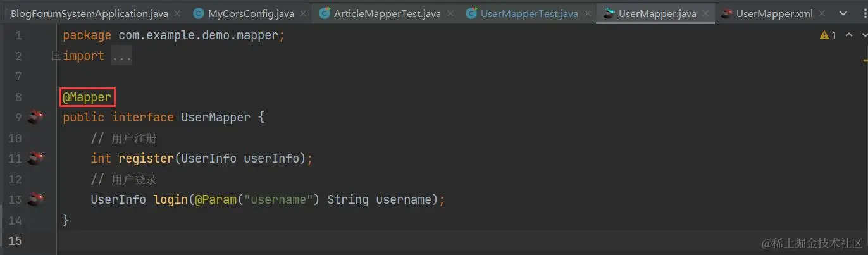The height and width of the screenshot is (255, 868).
Task: Switch to the ArticleMapperTest.java tab
Action: click(387, 13)
